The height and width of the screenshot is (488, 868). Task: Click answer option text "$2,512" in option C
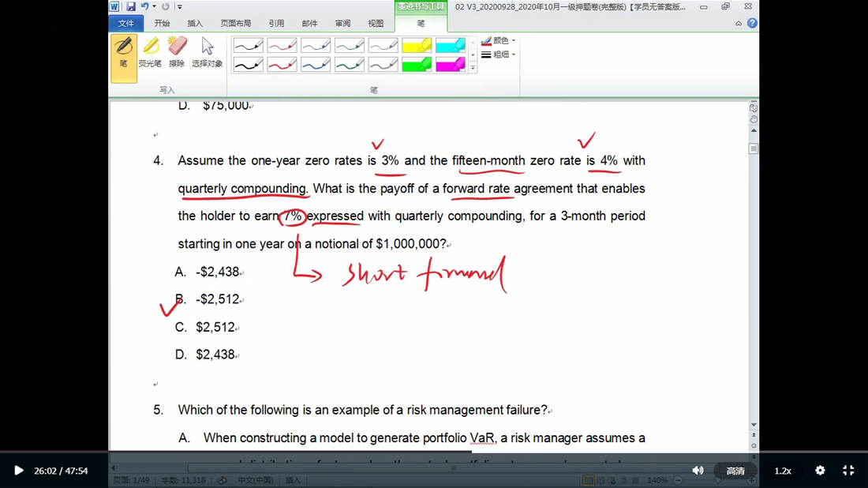click(215, 328)
